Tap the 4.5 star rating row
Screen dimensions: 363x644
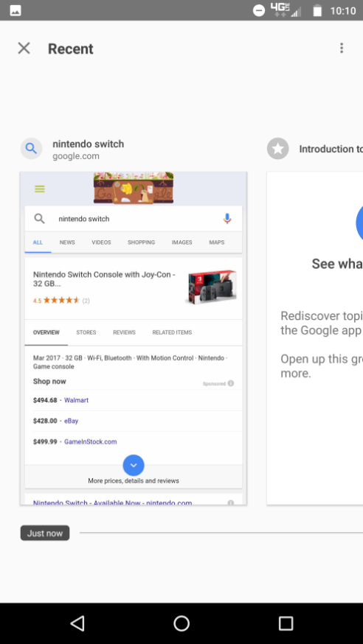tap(61, 300)
